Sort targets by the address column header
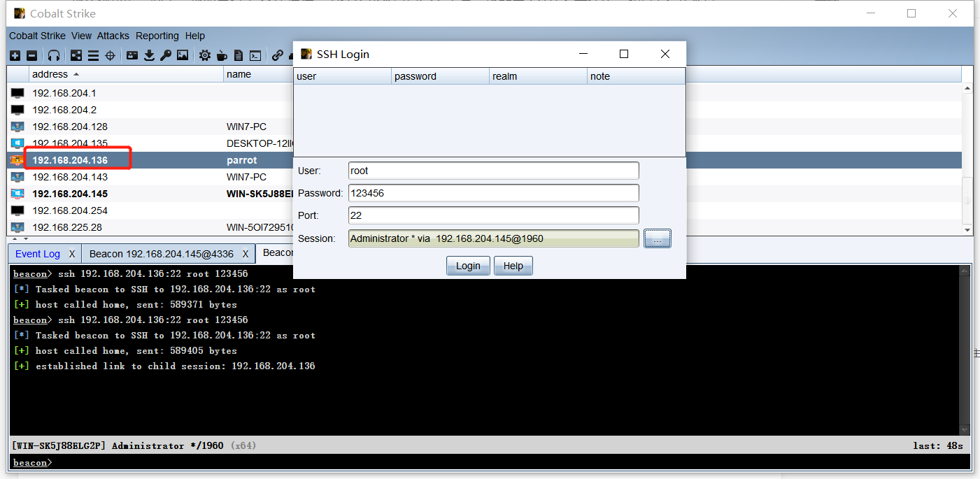 [126, 74]
